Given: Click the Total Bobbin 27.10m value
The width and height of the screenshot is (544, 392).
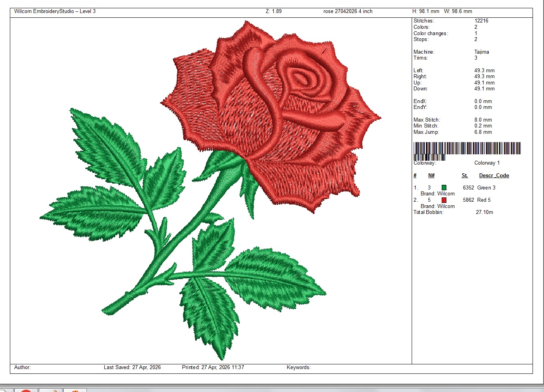Looking at the screenshot, I should [x=484, y=212].
